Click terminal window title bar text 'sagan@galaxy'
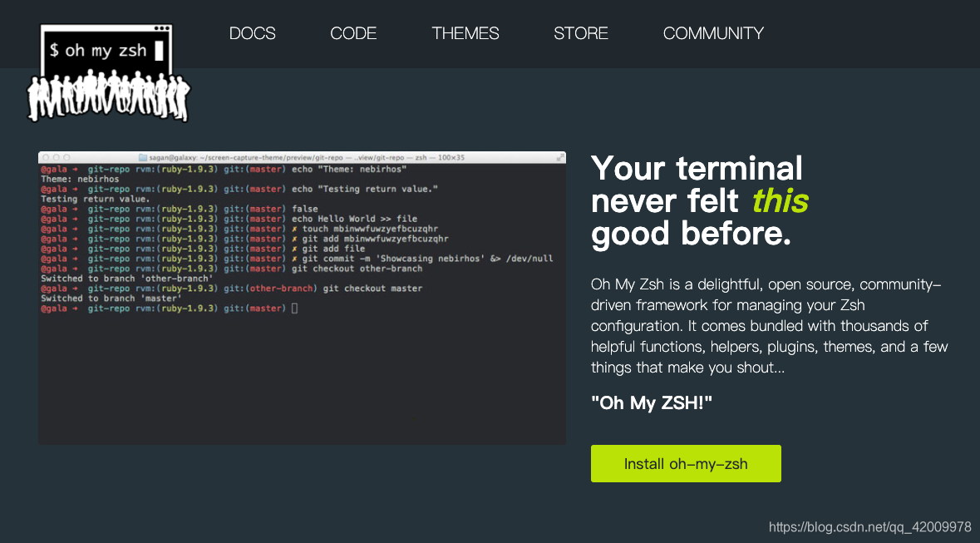This screenshot has width=980, height=543. point(173,158)
